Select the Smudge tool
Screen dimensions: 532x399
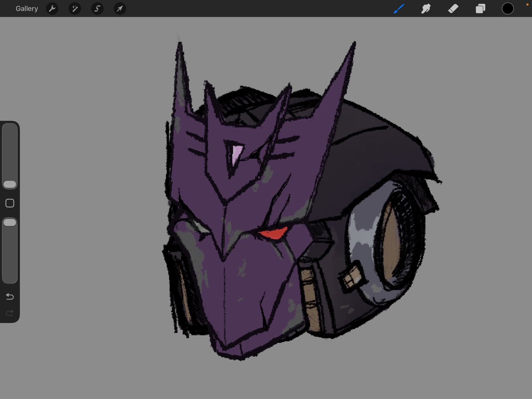pos(426,8)
